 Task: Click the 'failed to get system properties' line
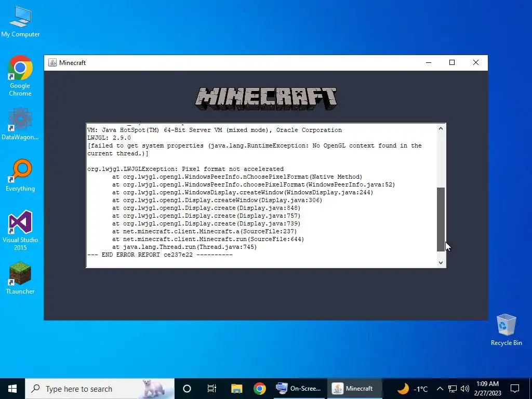[255, 149]
